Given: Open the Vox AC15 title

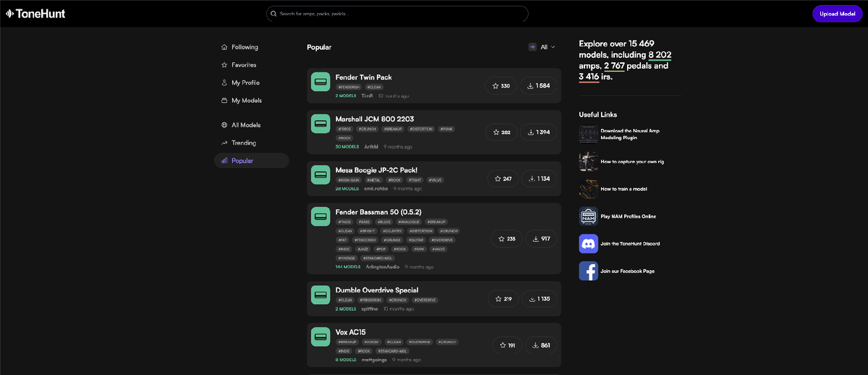Looking at the screenshot, I should 351,332.
